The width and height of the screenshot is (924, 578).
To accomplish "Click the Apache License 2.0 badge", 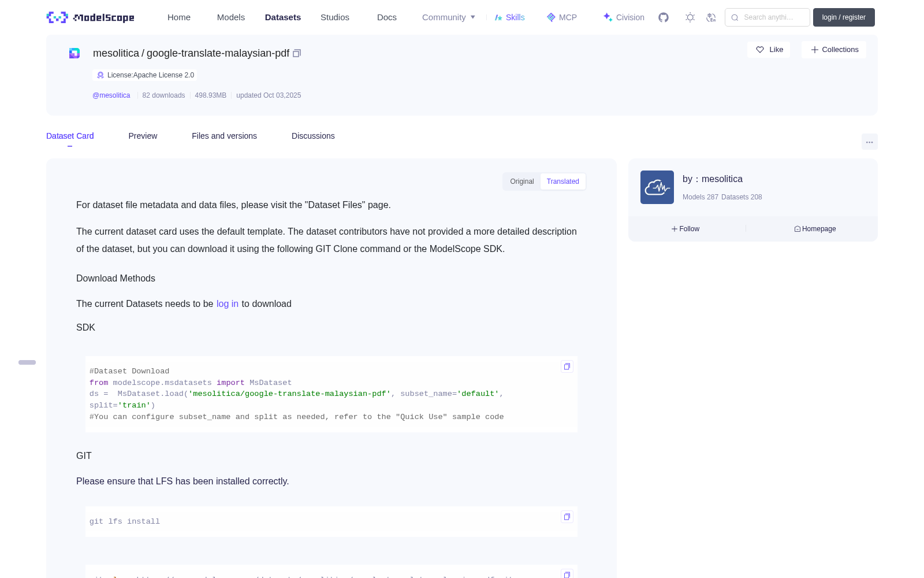I will click(145, 75).
